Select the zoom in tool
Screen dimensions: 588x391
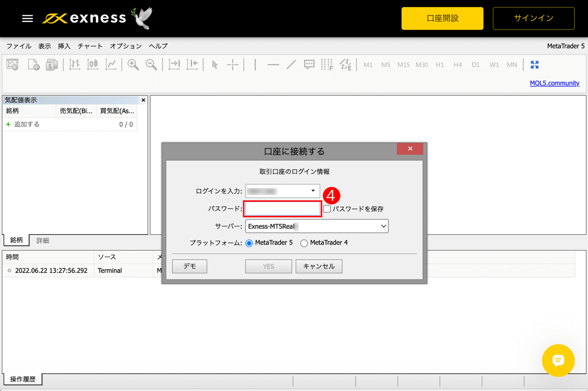(133, 65)
